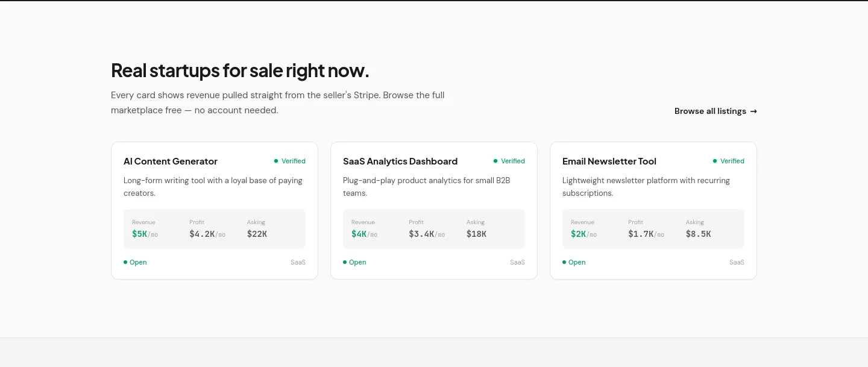Click the $3.4K/mo profit value
This screenshot has height=367, width=868.
tap(427, 234)
